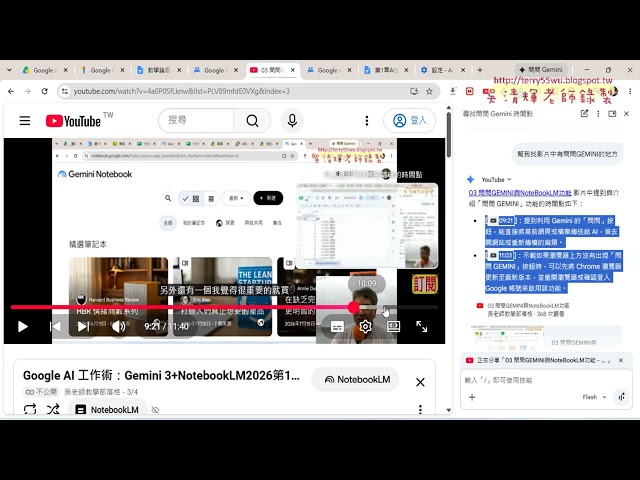Screen dimensions: 640x480
Task: Add attachment with the plus icon
Action: coord(472,397)
